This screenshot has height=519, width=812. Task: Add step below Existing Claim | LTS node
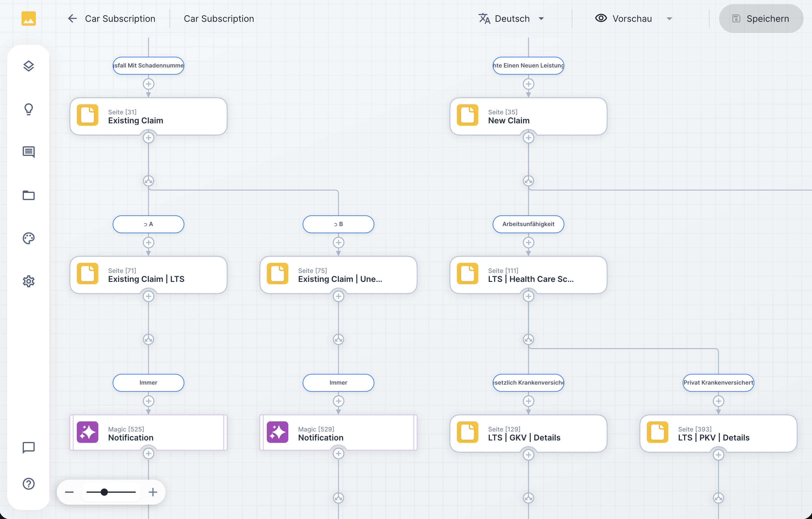(x=148, y=296)
